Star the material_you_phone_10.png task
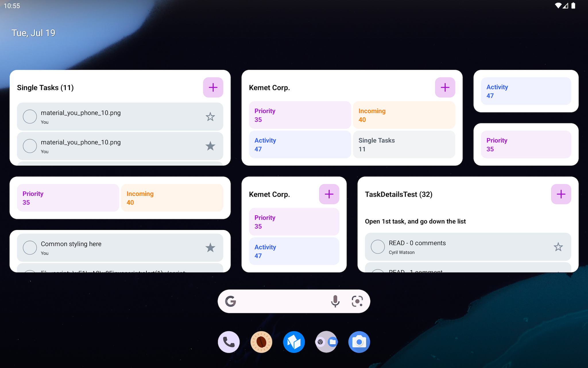 (x=210, y=117)
